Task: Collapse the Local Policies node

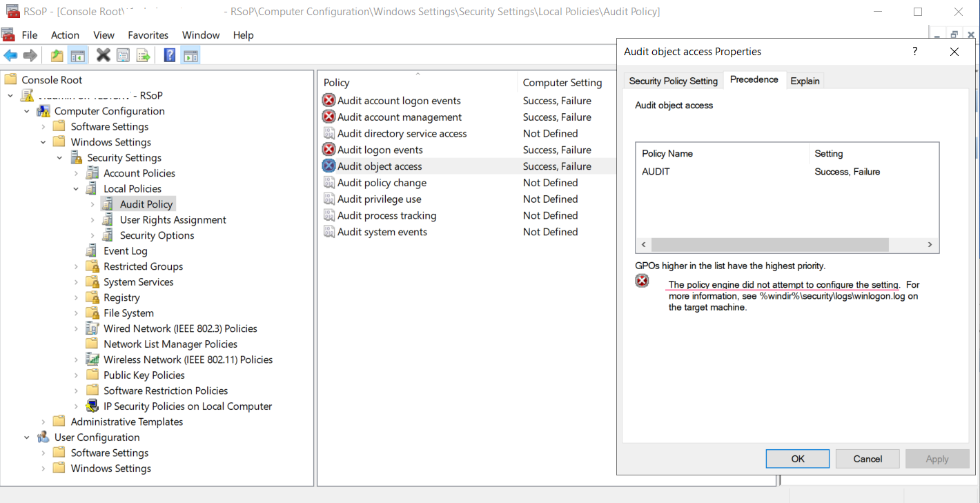Action: (x=76, y=189)
